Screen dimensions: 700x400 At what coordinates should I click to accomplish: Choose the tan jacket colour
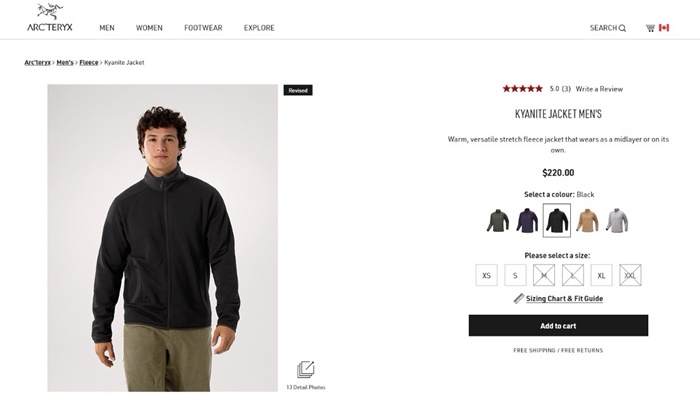(587, 220)
